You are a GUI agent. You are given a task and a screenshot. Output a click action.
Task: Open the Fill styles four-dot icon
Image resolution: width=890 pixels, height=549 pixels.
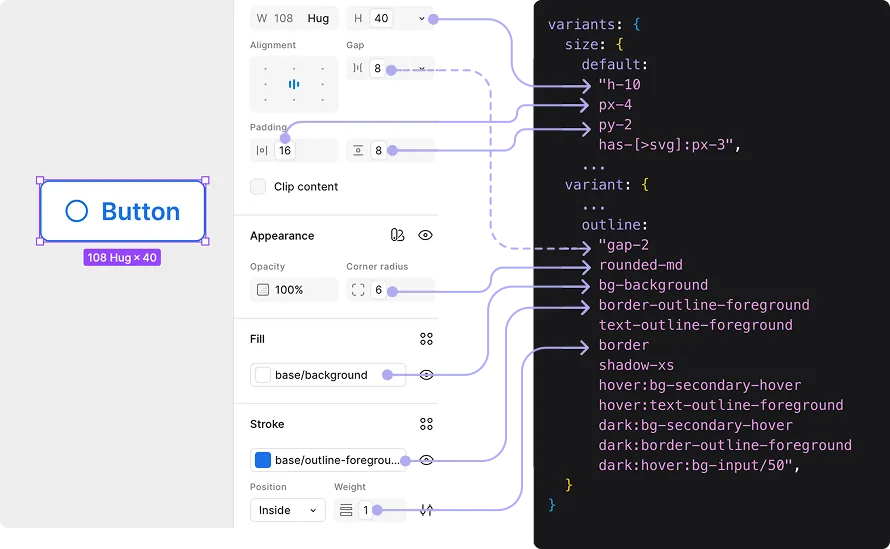click(426, 339)
